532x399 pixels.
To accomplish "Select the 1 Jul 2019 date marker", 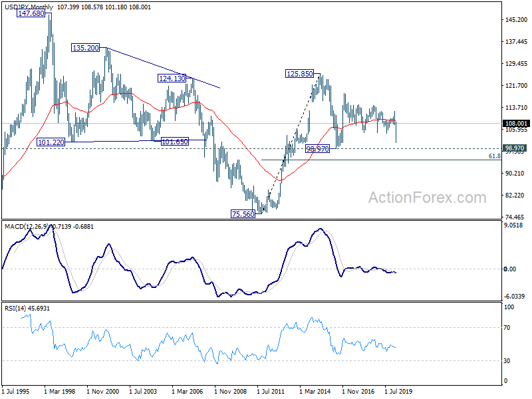I will point(398,391).
